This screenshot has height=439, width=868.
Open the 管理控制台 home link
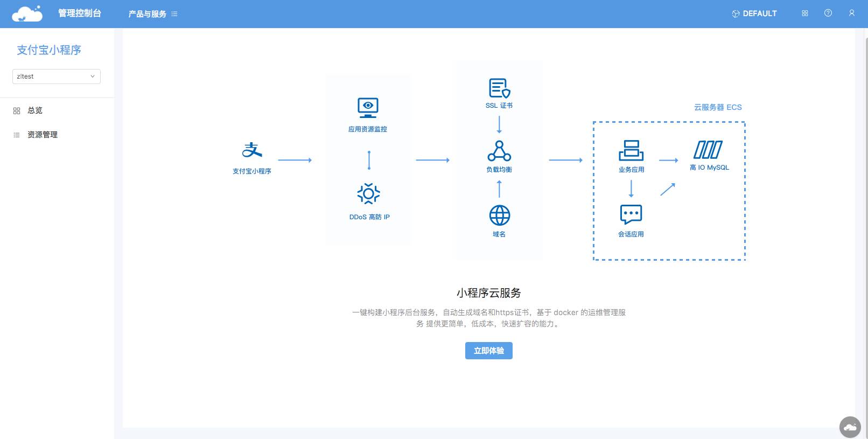click(x=80, y=13)
